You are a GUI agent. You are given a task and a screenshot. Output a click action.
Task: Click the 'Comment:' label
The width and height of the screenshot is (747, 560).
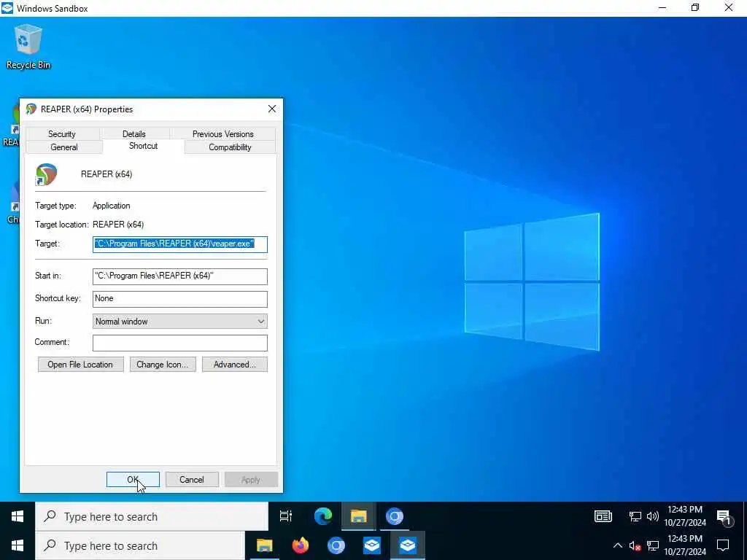pos(52,342)
